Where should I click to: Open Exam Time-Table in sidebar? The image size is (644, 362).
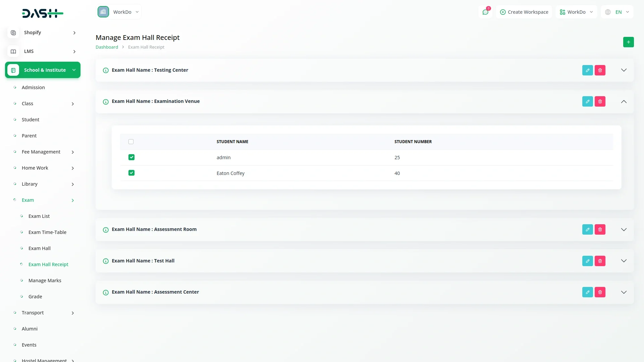coord(47,232)
